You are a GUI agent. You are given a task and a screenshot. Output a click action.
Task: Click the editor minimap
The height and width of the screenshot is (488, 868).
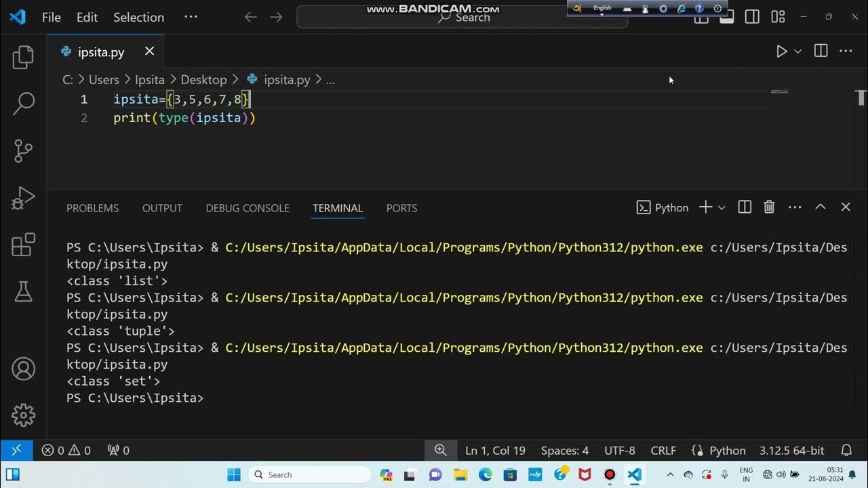pyautogui.click(x=779, y=91)
